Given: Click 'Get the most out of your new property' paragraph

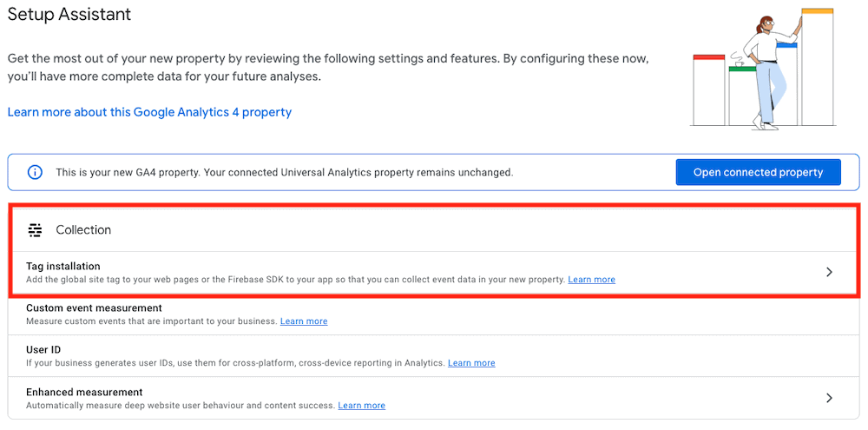Looking at the screenshot, I should [328, 68].
